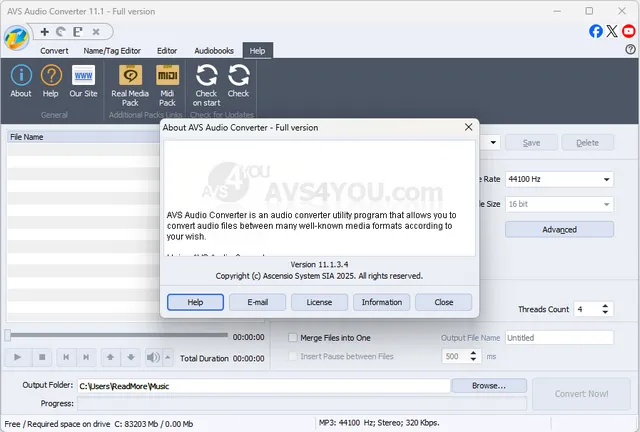This screenshot has height=432, width=640.
Task: Click the Output File Name field
Action: click(x=560, y=338)
